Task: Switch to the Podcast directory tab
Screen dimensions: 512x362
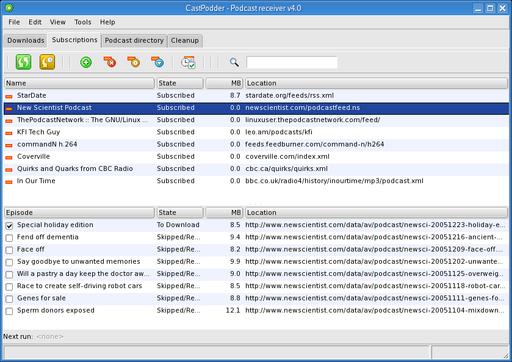Action: click(x=134, y=40)
